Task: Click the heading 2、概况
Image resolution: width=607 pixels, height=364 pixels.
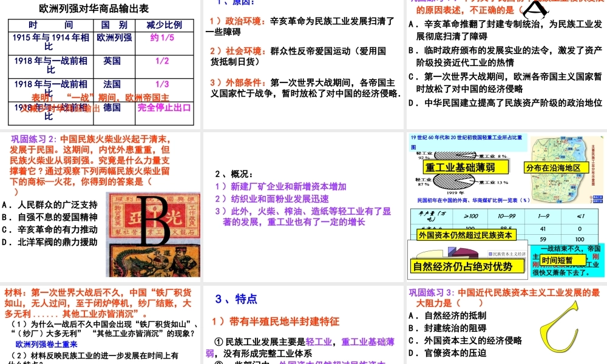Action: tap(234, 174)
